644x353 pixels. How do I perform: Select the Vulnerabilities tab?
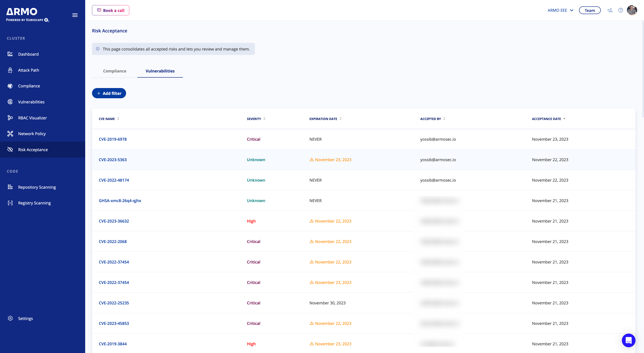pyautogui.click(x=160, y=71)
